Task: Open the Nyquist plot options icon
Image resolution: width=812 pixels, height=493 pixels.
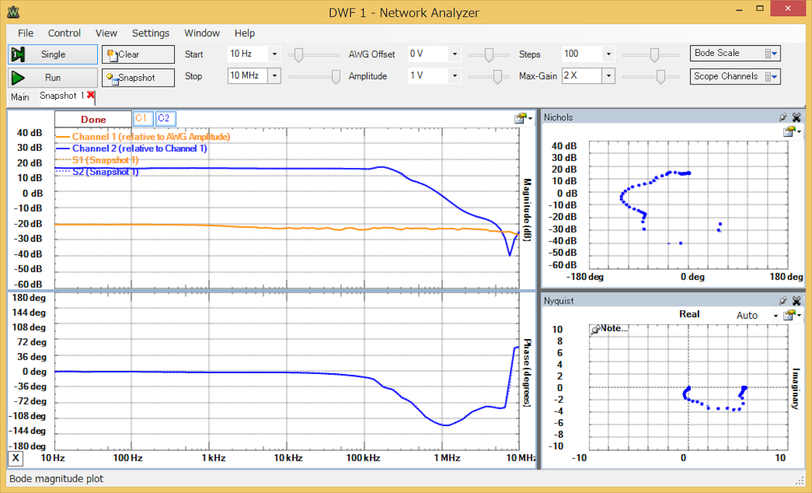Action: coord(792,315)
